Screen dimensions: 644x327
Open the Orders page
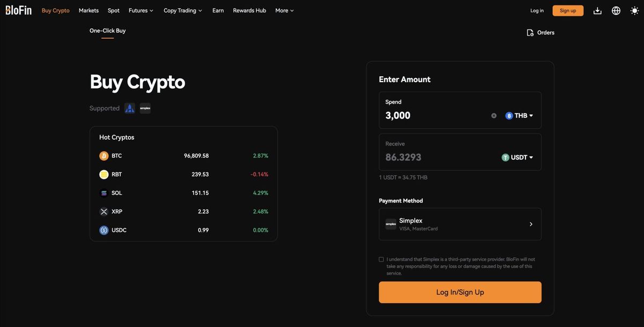coord(540,33)
